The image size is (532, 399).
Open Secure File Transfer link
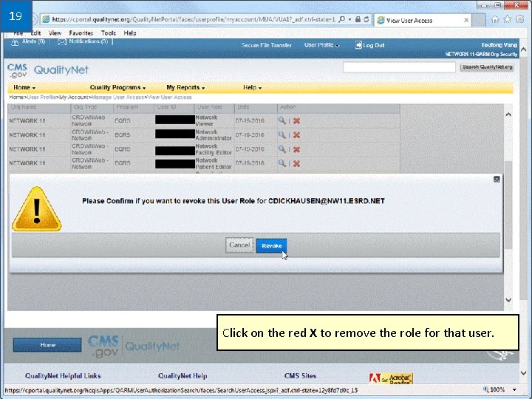(x=266, y=45)
